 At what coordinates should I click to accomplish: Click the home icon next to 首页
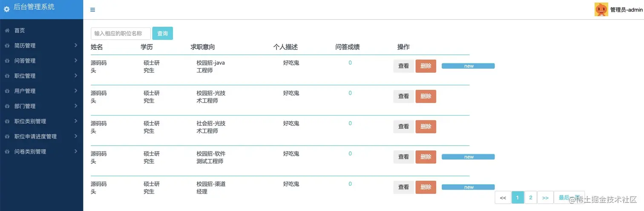tap(7, 31)
